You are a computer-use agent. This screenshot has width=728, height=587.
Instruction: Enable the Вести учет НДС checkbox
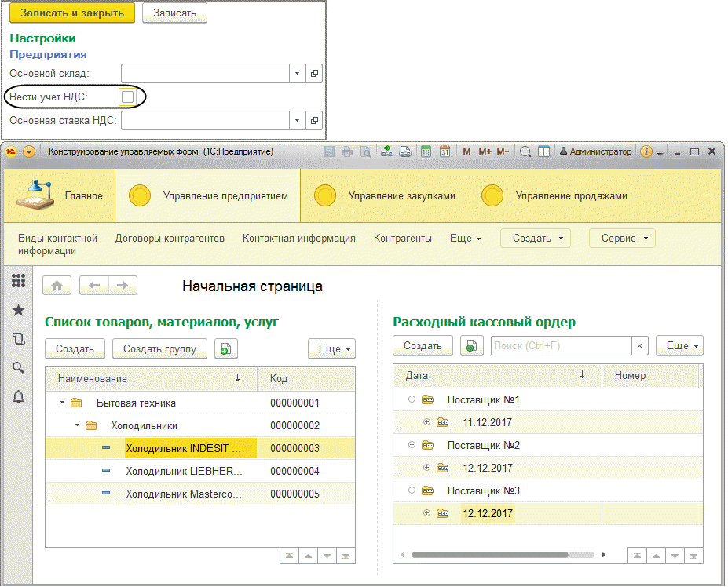[x=127, y=97]
